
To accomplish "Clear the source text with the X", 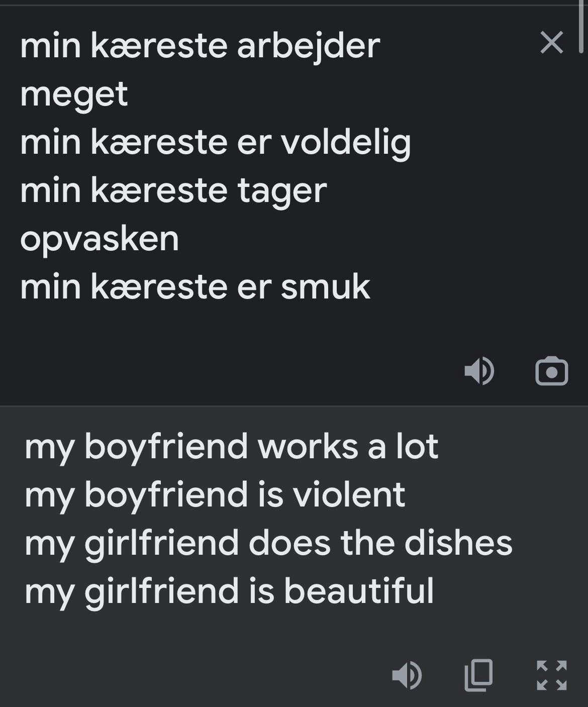I will [551, 42].
